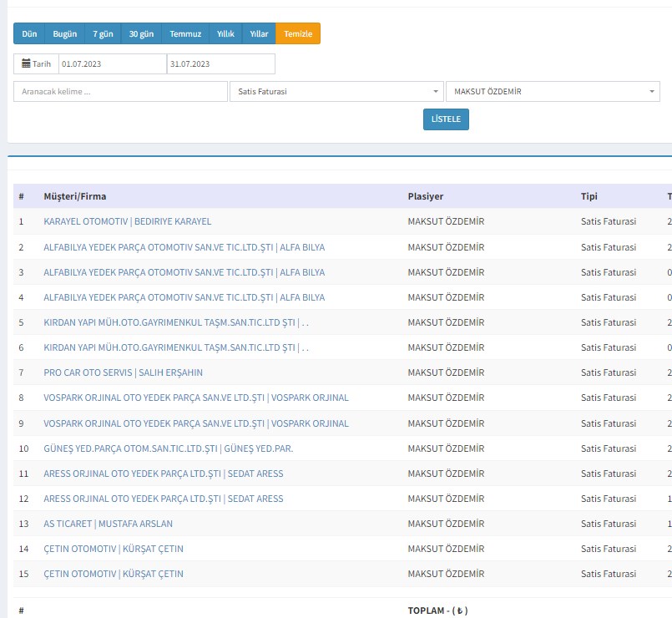Select the Dün date filter
672x618 pixels.
pos(29,33)
